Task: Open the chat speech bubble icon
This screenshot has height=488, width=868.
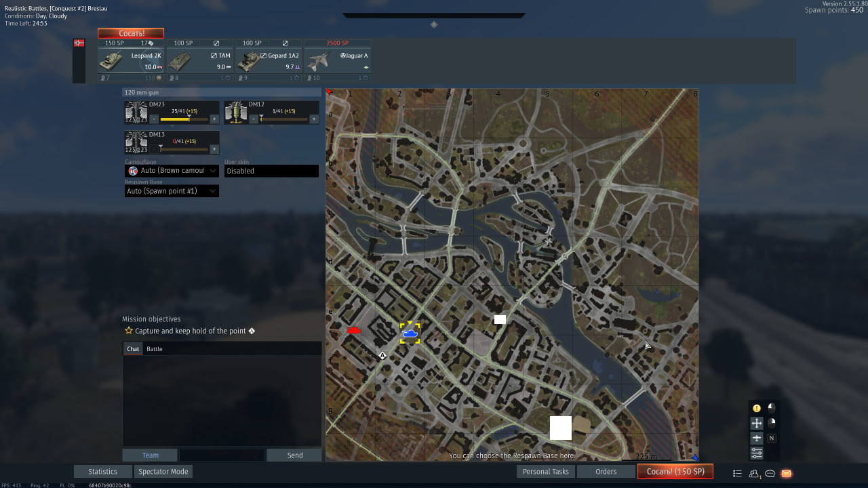Action: coord(770,473)
